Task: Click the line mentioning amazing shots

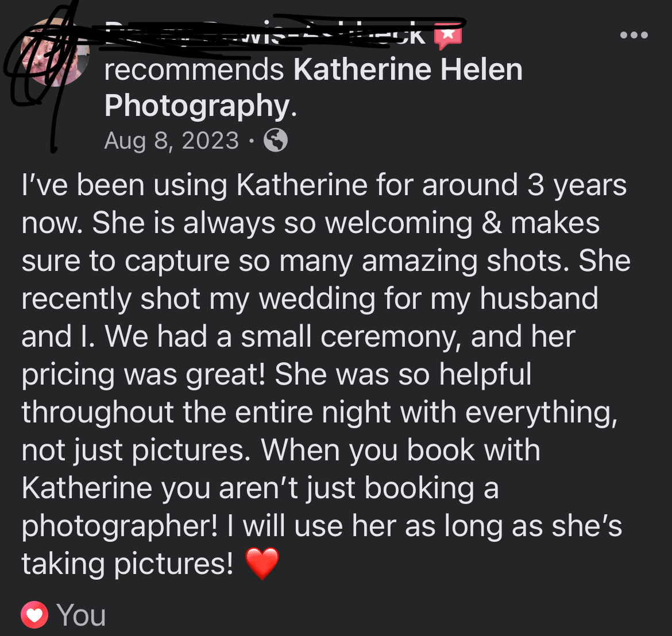Action: (x=326, y=261)
